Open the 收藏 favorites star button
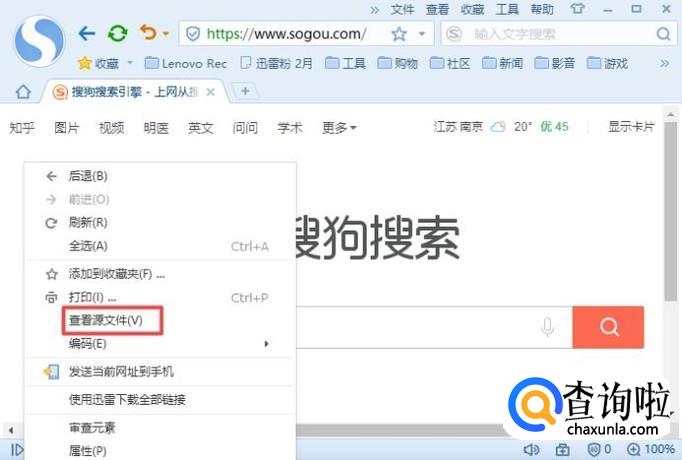 click(x=99, y=63)
